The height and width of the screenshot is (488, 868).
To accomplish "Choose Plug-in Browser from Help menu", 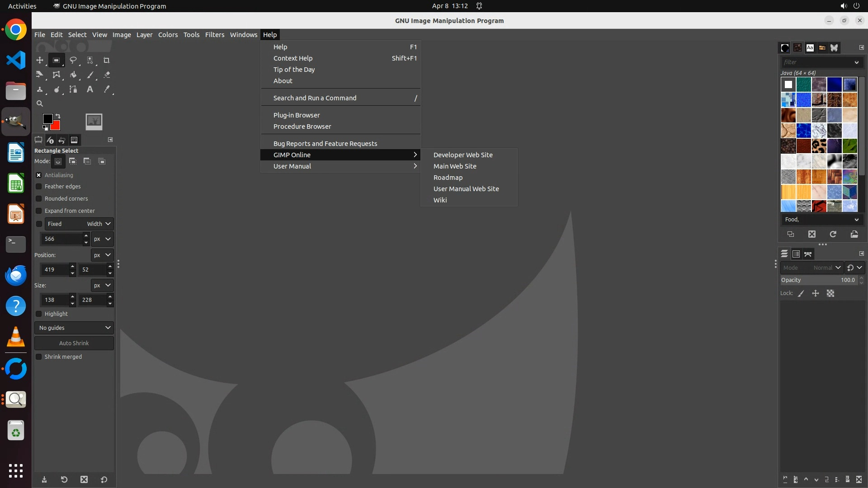I will coord(297,115).
